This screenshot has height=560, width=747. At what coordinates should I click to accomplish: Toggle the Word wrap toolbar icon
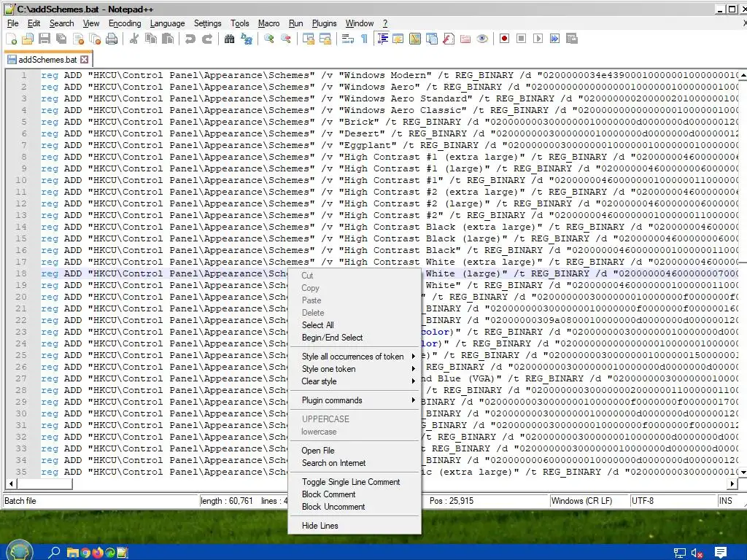pos(348,39)
